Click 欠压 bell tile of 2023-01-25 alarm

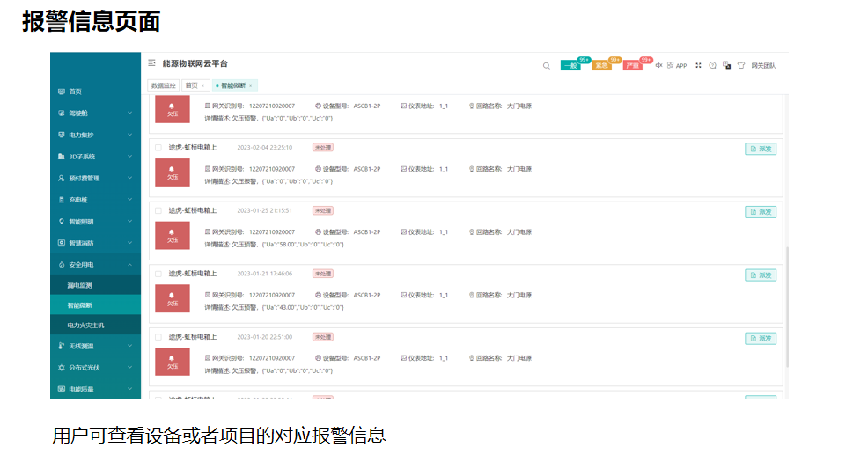(173, 235)
